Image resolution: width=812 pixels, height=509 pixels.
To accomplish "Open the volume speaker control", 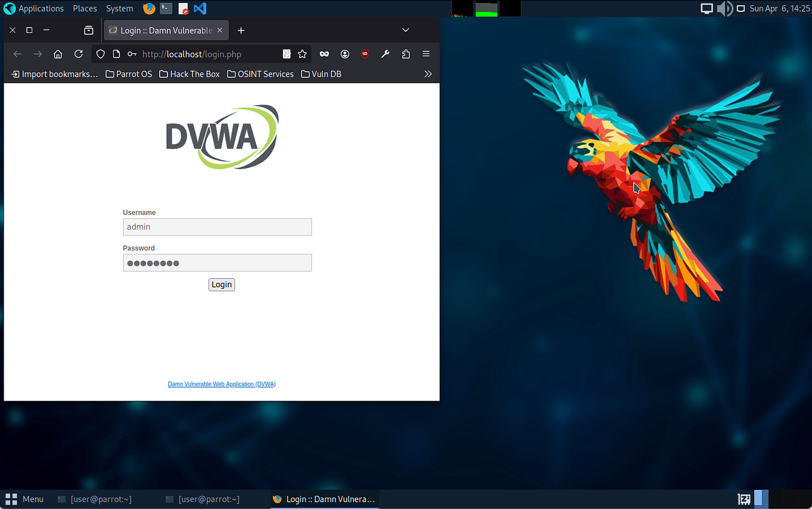I will (x=725, y=8).
